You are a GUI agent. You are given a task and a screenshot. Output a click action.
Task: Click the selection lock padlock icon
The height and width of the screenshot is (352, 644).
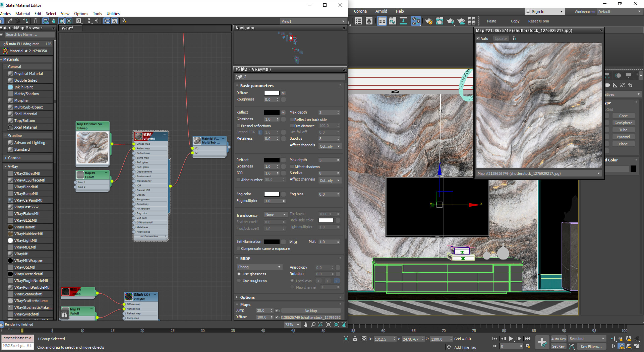coord(355,339)
